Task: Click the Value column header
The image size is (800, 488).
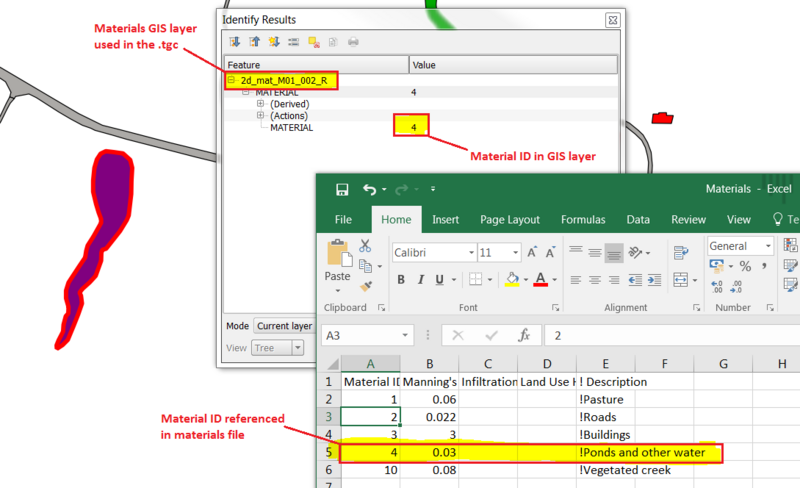Action: click(513, 65)
